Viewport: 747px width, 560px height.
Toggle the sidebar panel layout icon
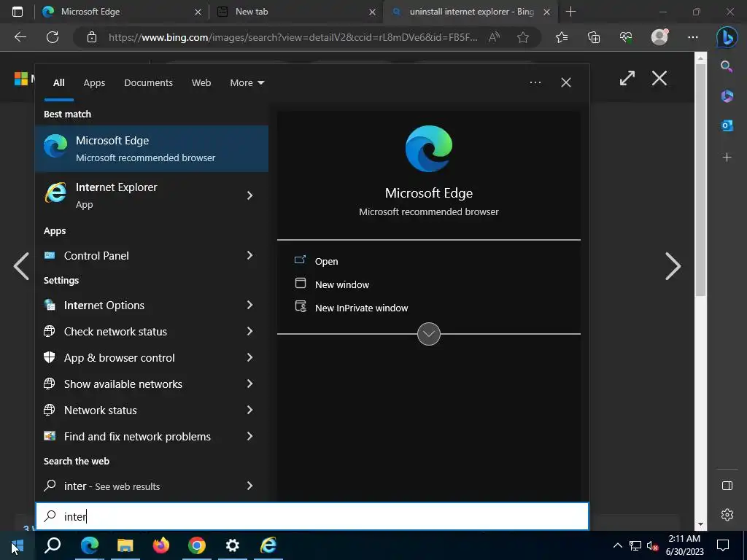[x=727, y=486]
